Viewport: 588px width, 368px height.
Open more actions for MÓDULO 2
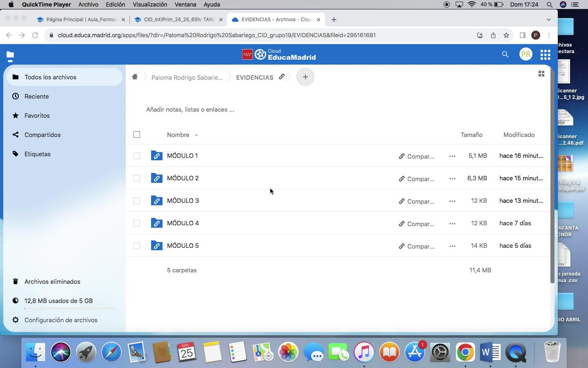452,179
